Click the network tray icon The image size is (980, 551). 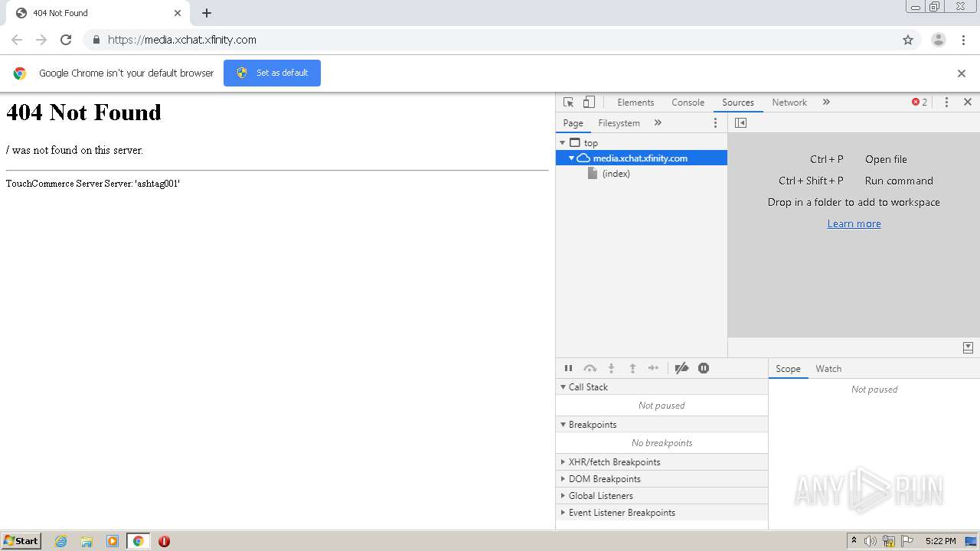[x=888, y=541]
